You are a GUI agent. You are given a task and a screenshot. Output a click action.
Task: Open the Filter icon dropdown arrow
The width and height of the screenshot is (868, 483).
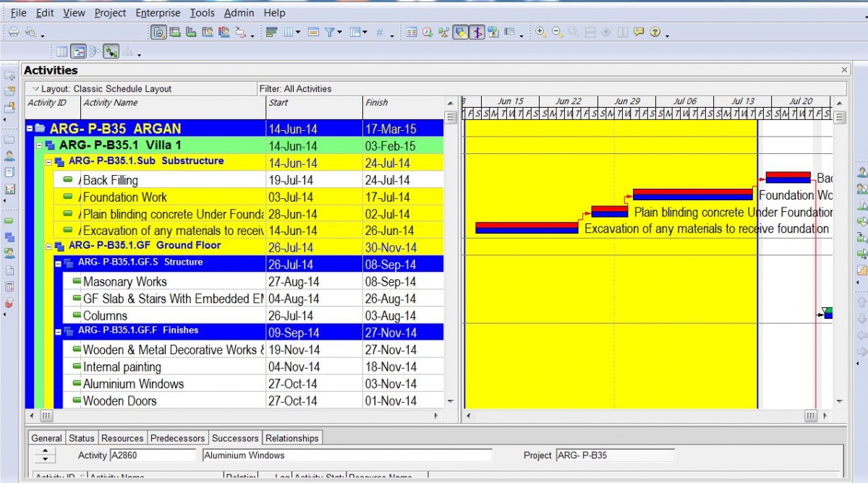coord(339,32)
